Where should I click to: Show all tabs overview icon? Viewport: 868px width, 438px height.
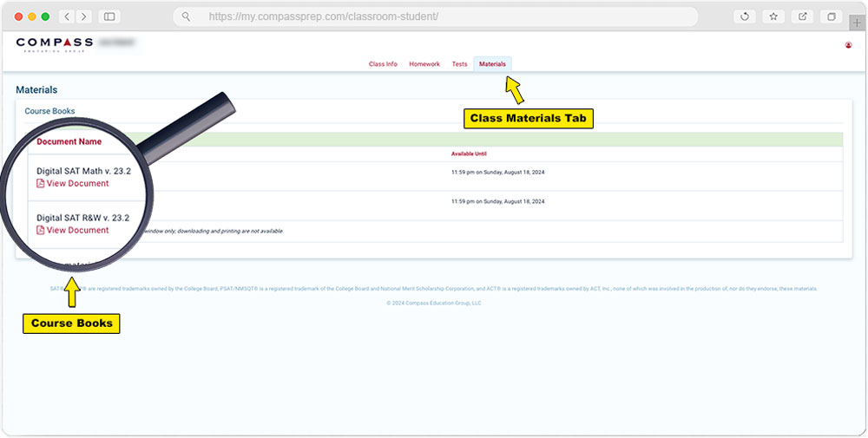click(831, 16)
